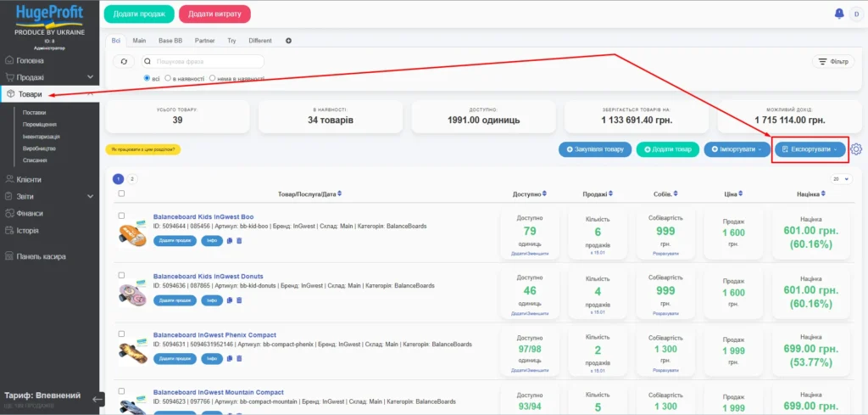Click the Додати продаж green button
This screenshot has width=868, height=415.
[139, 14]
